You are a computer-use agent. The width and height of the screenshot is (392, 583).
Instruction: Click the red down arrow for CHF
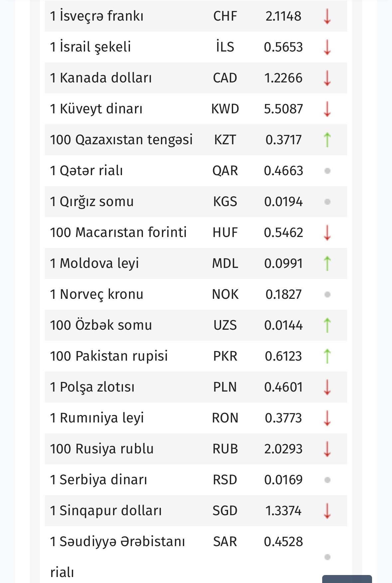click(x=327, y=16)
